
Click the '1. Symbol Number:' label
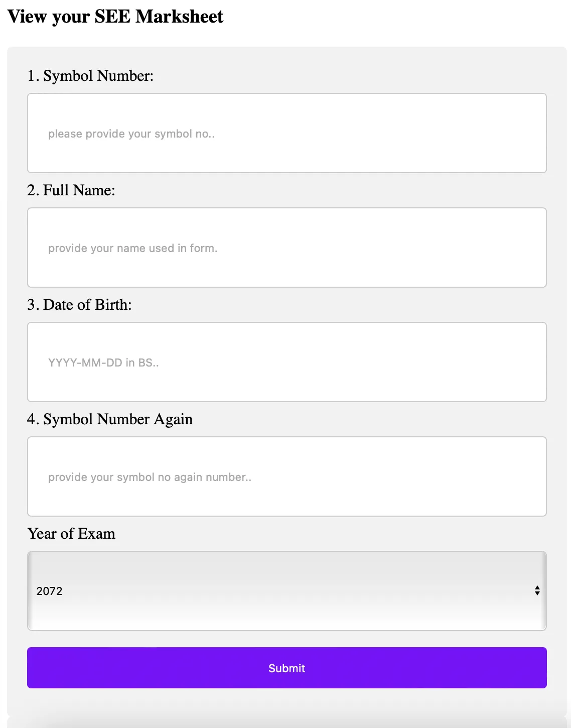click(90, 76)
